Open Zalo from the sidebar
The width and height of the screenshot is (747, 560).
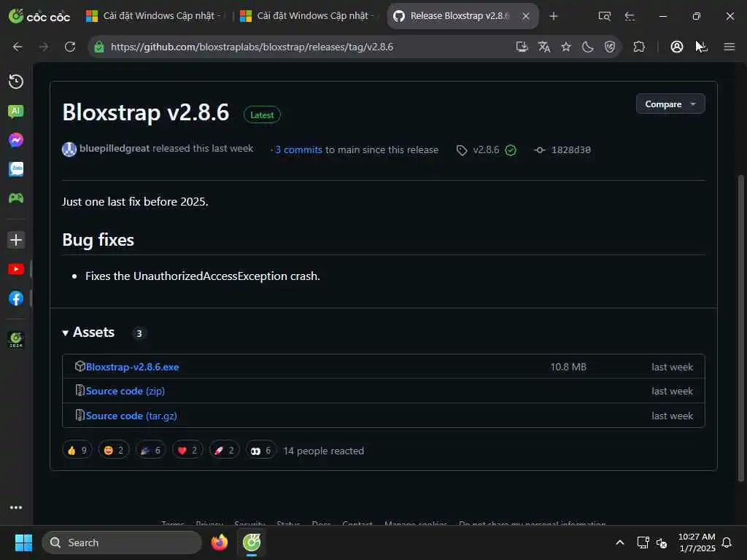coord(16,169)
